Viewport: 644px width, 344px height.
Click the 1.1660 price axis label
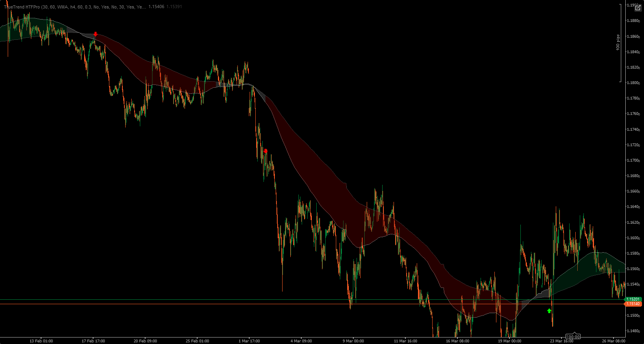tap(633, 191)
